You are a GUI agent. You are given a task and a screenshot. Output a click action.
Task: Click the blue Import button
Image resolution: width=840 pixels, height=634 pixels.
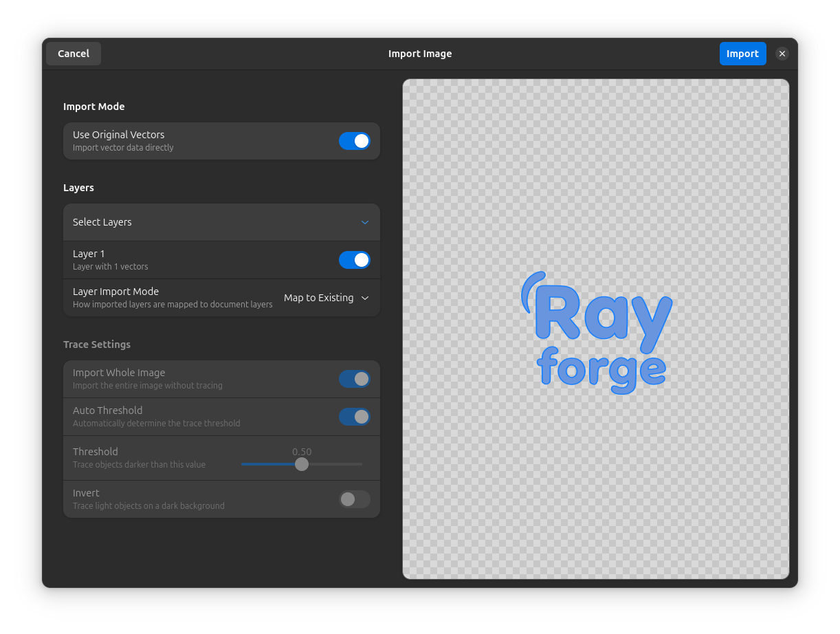[743, 53]
